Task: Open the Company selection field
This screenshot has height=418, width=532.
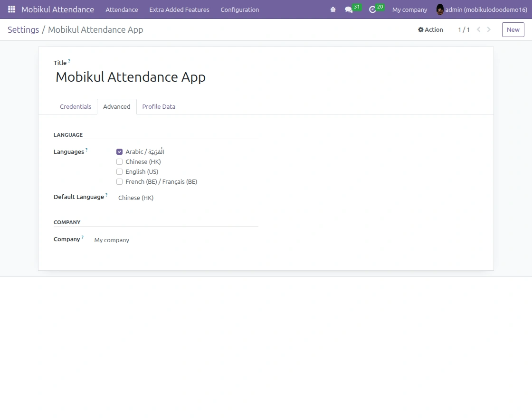Action: point(175,240)
